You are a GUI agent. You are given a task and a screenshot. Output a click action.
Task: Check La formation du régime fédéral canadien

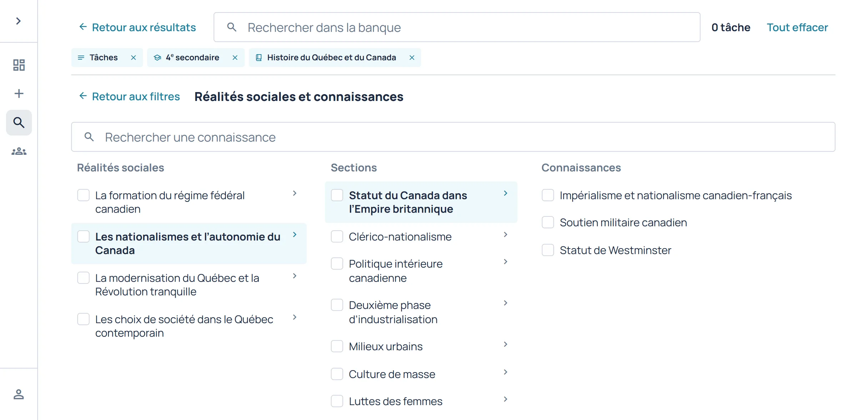point(84,195)
